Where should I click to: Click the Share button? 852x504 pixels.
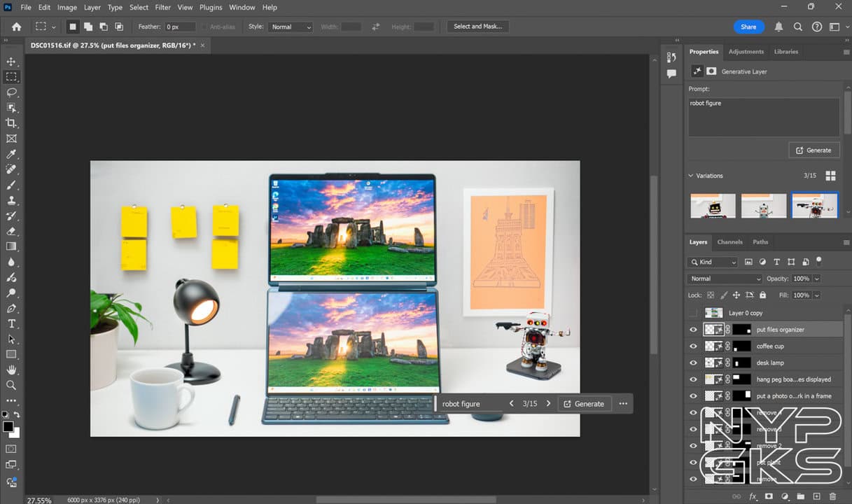tap(748, 27)
